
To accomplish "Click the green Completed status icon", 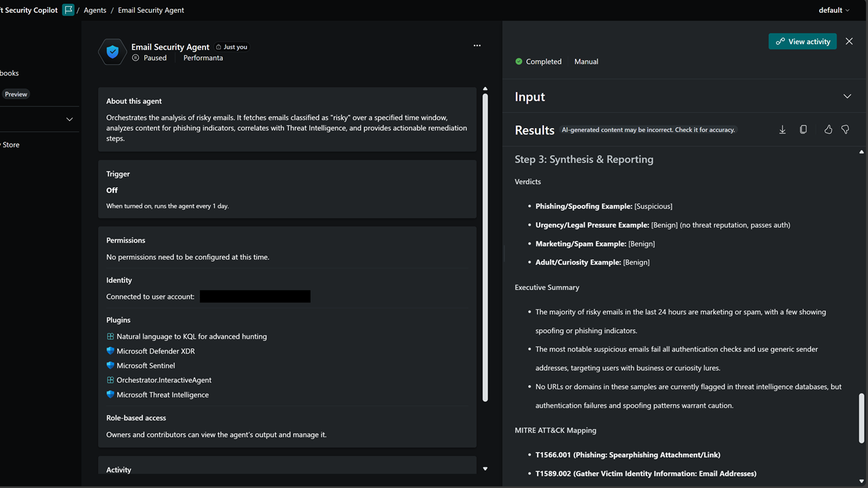I will (x=519, y=61).
